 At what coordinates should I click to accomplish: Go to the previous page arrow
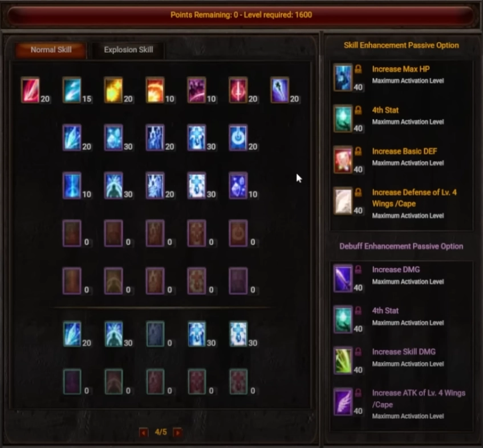click(x=144, y=432)
